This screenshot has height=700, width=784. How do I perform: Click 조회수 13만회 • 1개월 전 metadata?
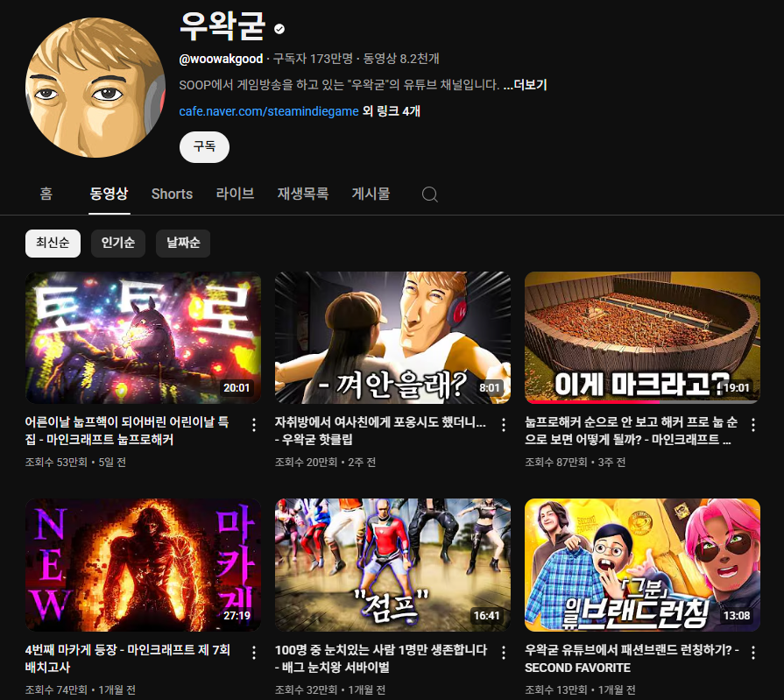pyautogui.click(x=580, y=689)
